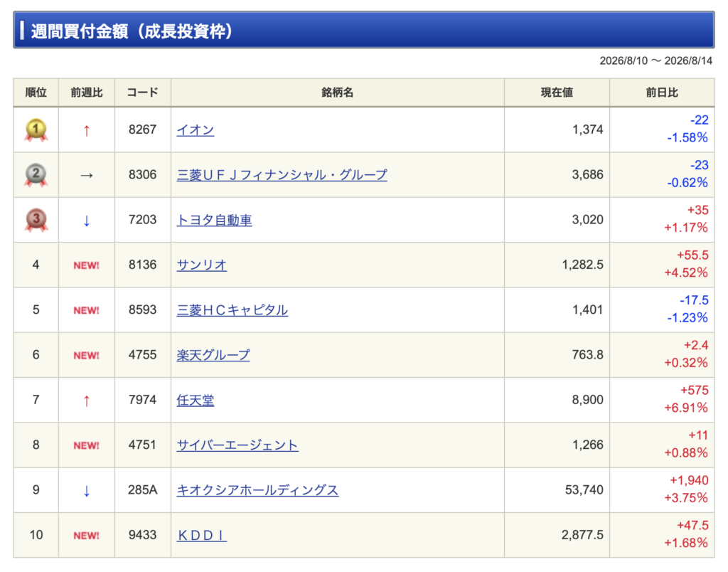Click the NEW! badge in サイバーエージェント row

(86, 445)
